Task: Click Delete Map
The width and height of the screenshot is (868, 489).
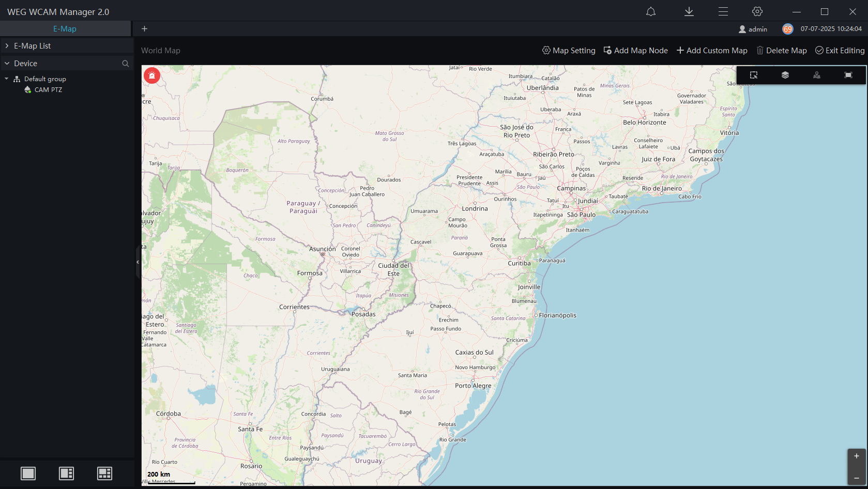Action: pyautogui.click(x=782, y=51)
